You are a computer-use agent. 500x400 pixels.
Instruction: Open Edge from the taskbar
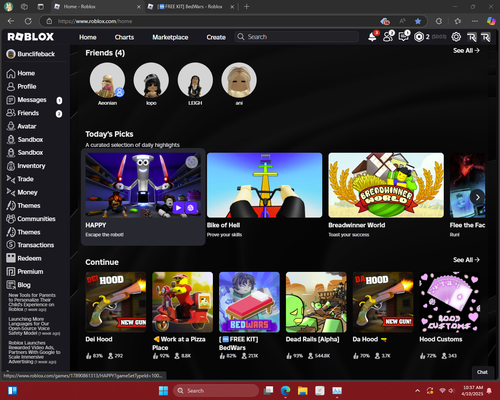285,390
